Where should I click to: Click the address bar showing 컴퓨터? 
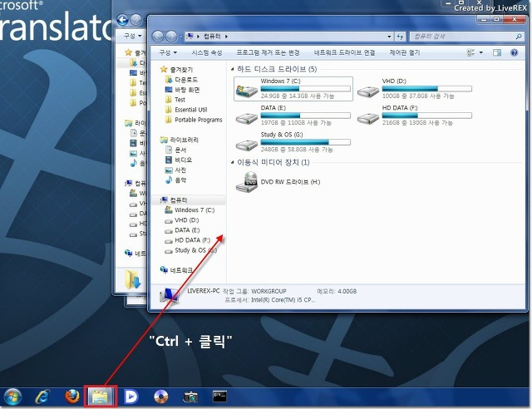coord(290,37)
